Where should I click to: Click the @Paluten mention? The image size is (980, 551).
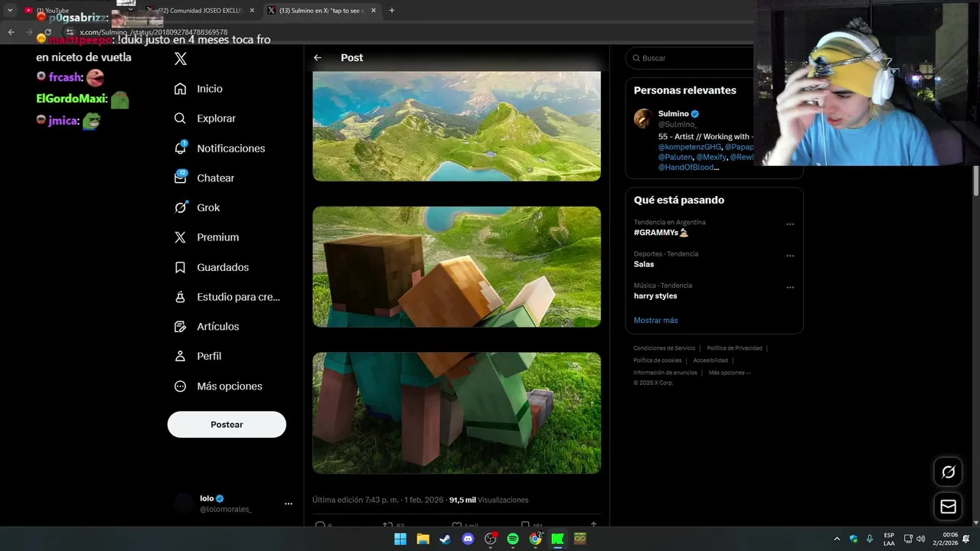[675, 157]
